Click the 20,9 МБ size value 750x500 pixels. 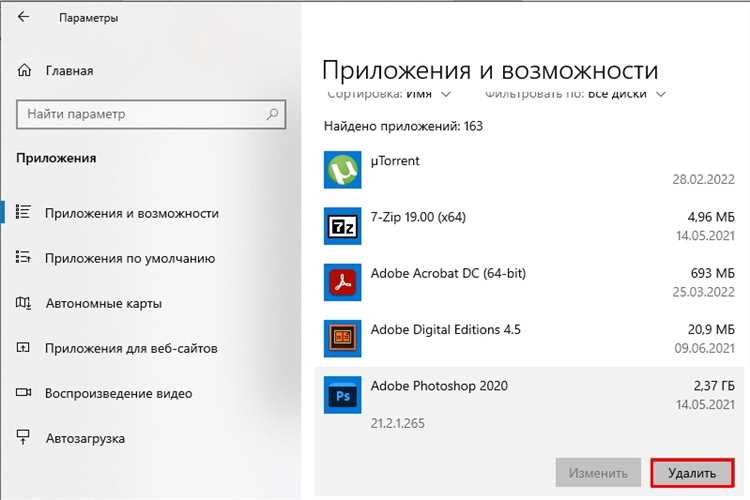point(711,329)
